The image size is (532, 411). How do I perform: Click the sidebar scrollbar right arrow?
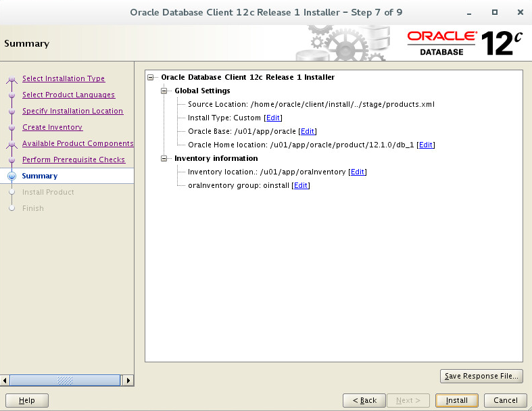coord(128,381)
